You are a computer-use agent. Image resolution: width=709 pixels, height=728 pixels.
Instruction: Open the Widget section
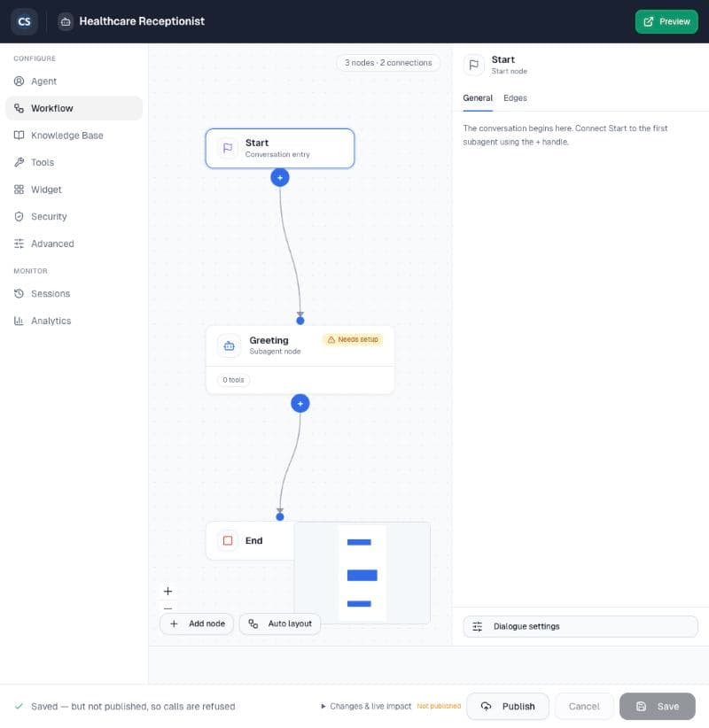[x=74, y=190]
